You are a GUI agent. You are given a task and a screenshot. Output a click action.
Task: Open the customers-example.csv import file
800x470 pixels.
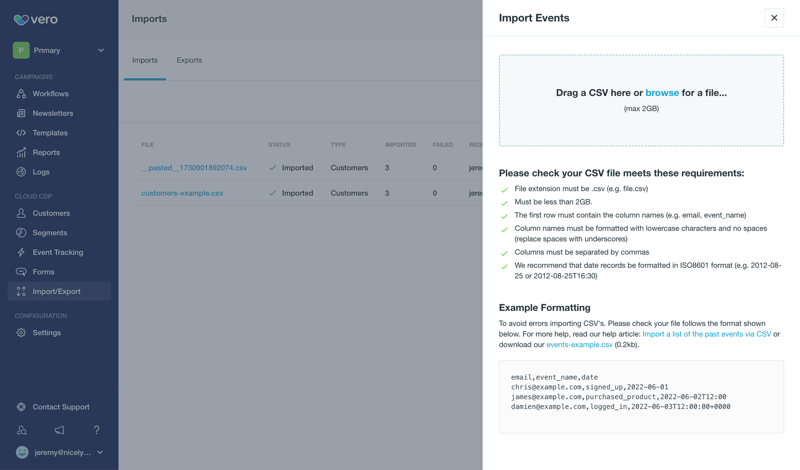[182, 193]
